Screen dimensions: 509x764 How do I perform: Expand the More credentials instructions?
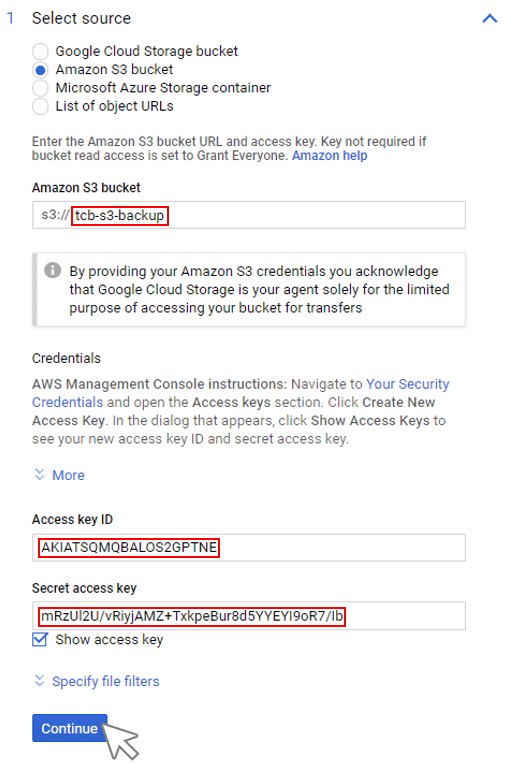68,475
